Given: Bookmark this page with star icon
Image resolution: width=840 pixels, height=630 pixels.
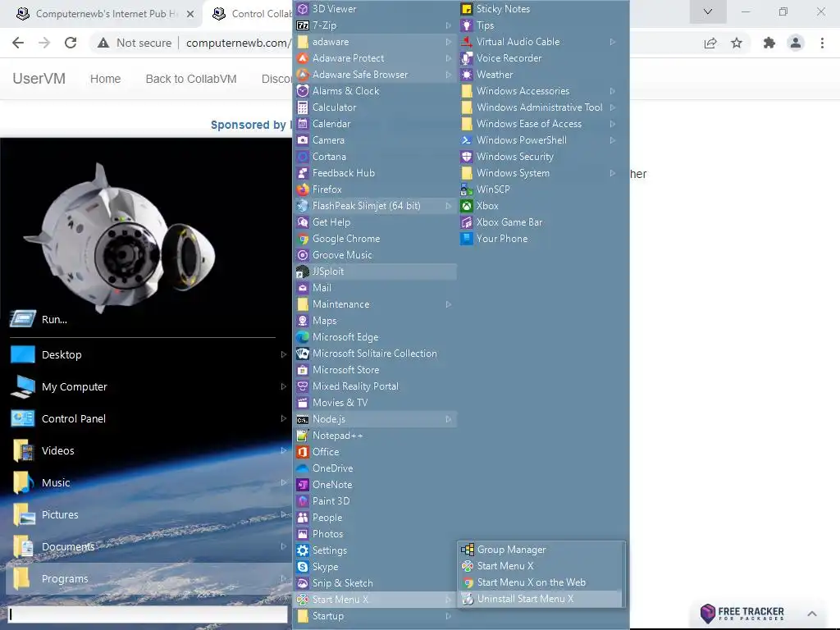Looking at the screenshot, I should pos(737,43).
